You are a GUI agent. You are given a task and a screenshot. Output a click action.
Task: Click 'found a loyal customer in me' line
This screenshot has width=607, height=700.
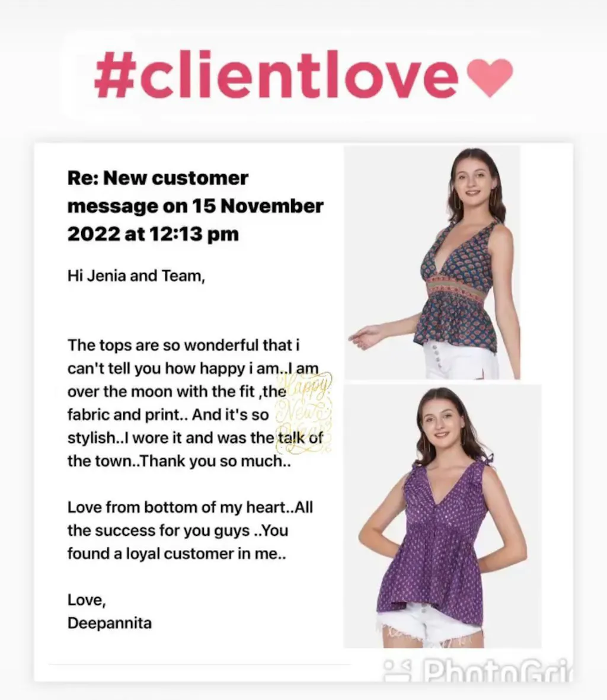click(177, 554)
